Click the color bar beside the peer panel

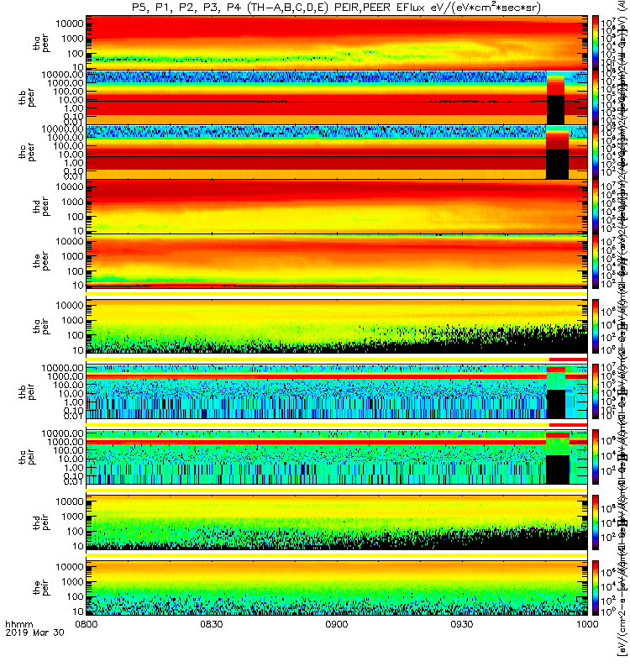596,261
